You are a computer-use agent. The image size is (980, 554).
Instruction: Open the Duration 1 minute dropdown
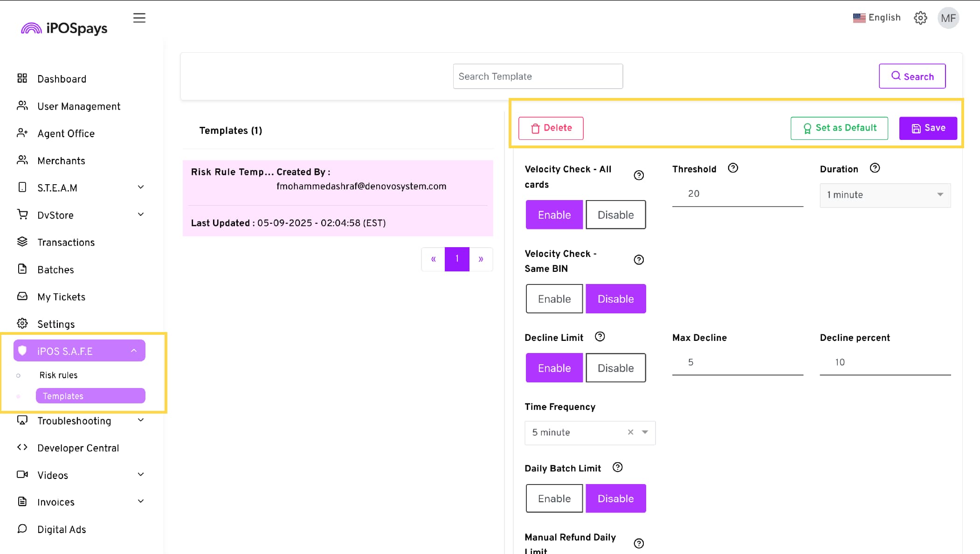tap(884, 195)
